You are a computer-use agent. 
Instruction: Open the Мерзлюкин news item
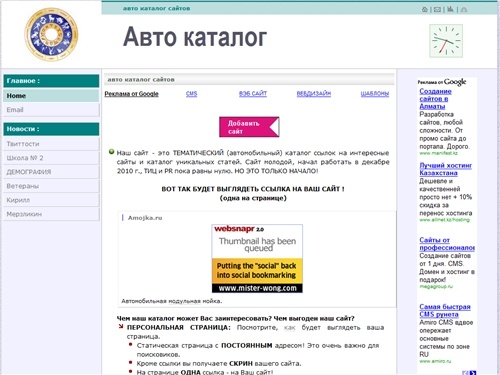click(x=51, y=214)
